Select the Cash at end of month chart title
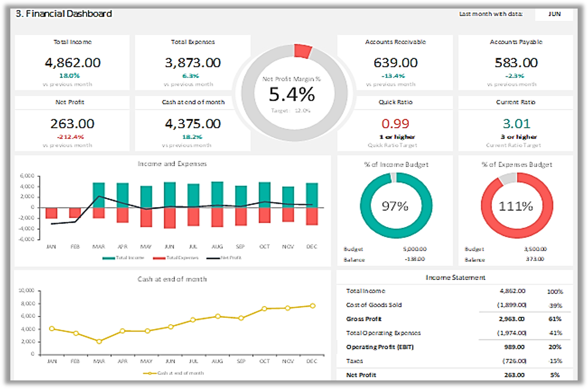 (172, 279)
